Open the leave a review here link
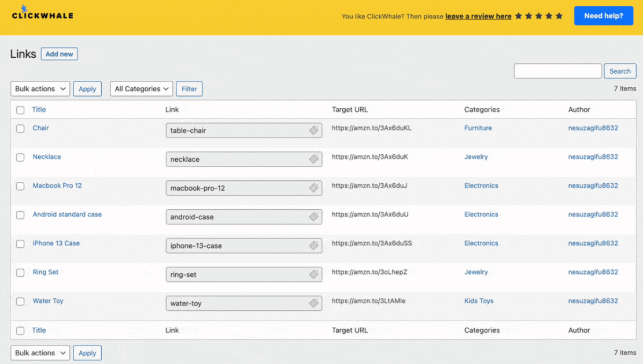 [478, 16]
